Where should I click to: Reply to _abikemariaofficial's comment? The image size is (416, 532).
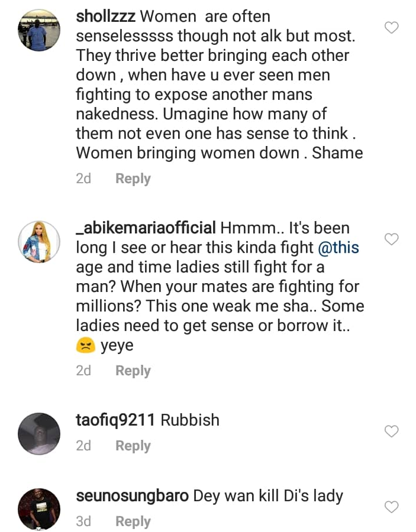click(x=133, y=371)
